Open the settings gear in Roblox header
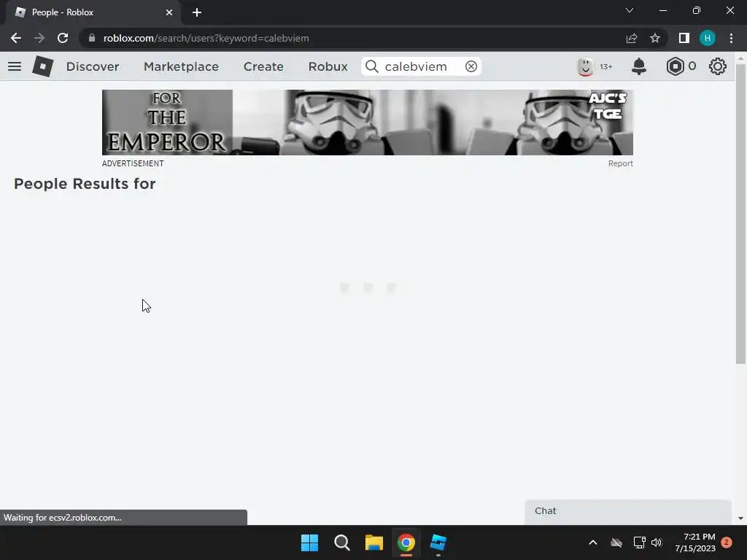The image size is (747, 560). [718, 66]
